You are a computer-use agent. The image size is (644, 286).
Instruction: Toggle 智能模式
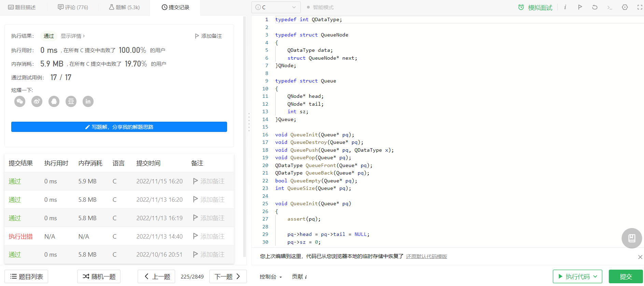pyautogui.click(x=320, y=7)
